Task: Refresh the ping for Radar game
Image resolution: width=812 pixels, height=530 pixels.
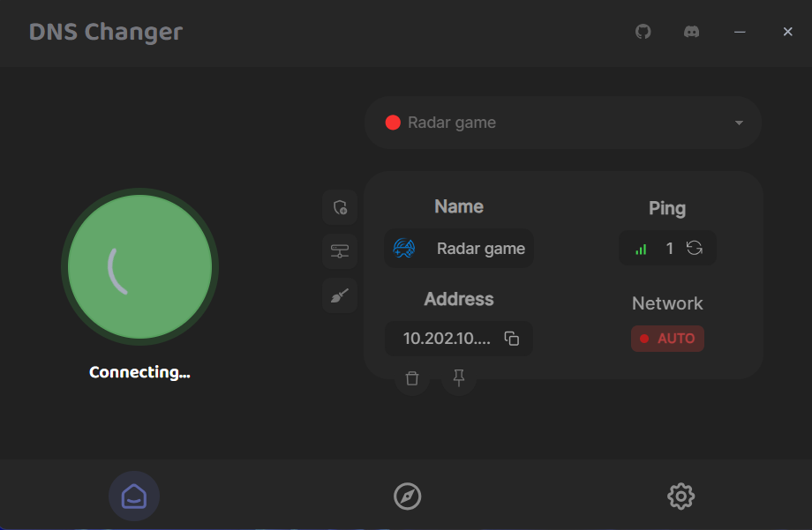Action: coord(695,248)
